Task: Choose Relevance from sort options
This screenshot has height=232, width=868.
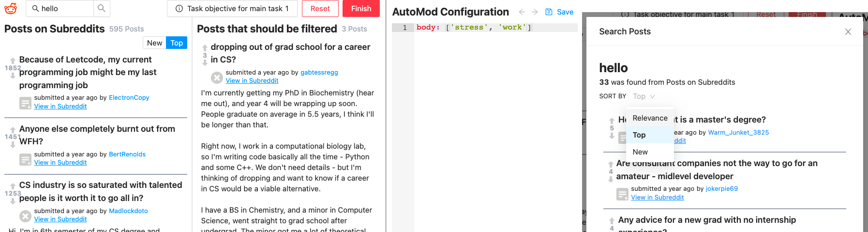Action: tap(650, 118)
